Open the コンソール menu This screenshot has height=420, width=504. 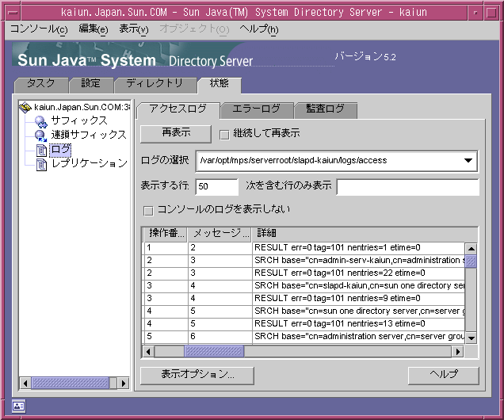coord(39,29)
